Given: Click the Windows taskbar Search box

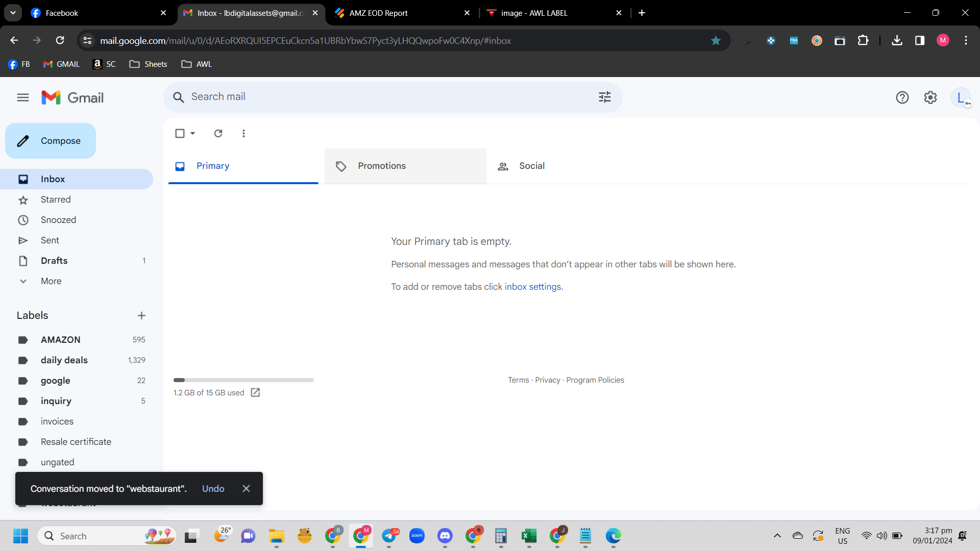Looking at the screenshot, I should coord(107,536).
